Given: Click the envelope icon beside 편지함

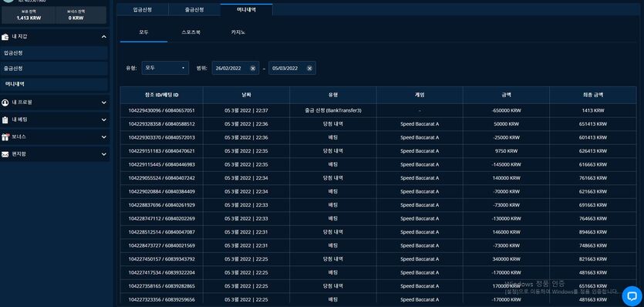Looking at the screenshot, I should click(x=5, y=154).
